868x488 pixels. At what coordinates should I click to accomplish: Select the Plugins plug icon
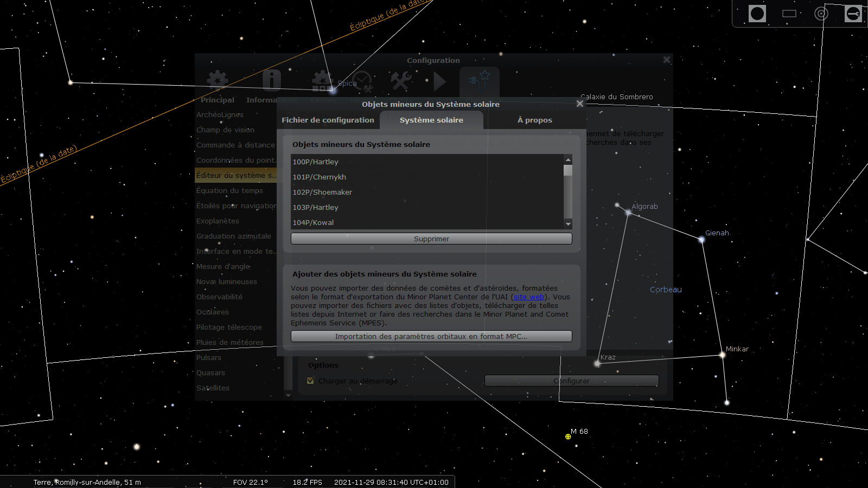[481, 81]
